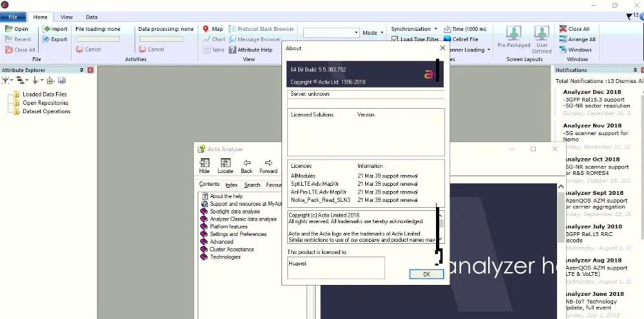Click Locate in the help window toolbar
This screenshot has width=644, height=319.
pyautogui.click(x=225, y=166)
